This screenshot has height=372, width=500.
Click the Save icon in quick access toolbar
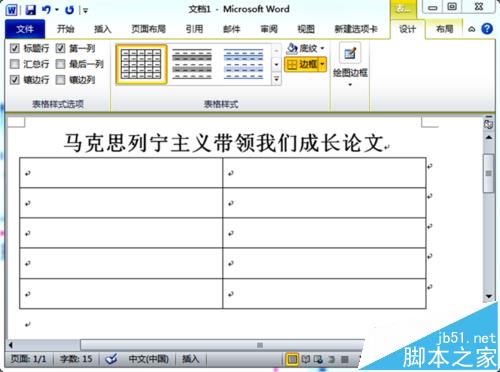[31, 10]
